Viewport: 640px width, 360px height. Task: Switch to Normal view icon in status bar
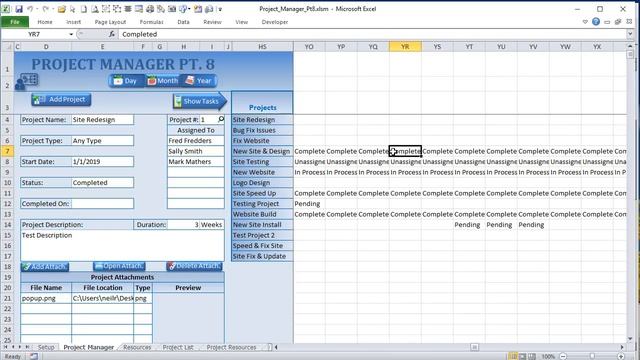pyautogui.click(x=513, y=356)
